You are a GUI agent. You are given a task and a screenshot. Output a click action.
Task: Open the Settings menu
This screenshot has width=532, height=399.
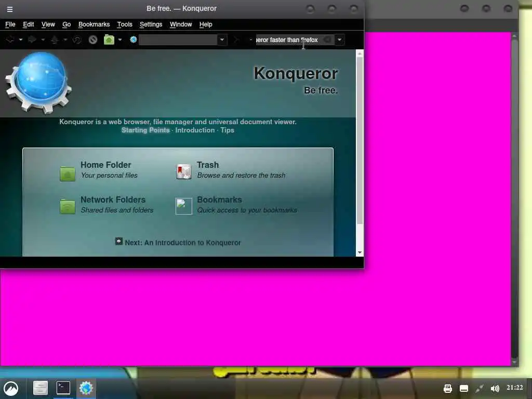coord(151,24)
